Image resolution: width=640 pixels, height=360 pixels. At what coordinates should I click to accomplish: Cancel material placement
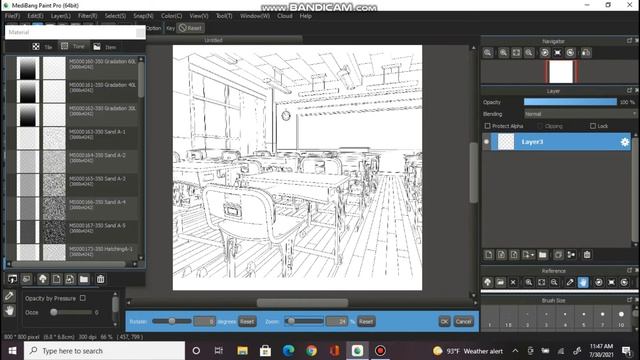point(464,322)
